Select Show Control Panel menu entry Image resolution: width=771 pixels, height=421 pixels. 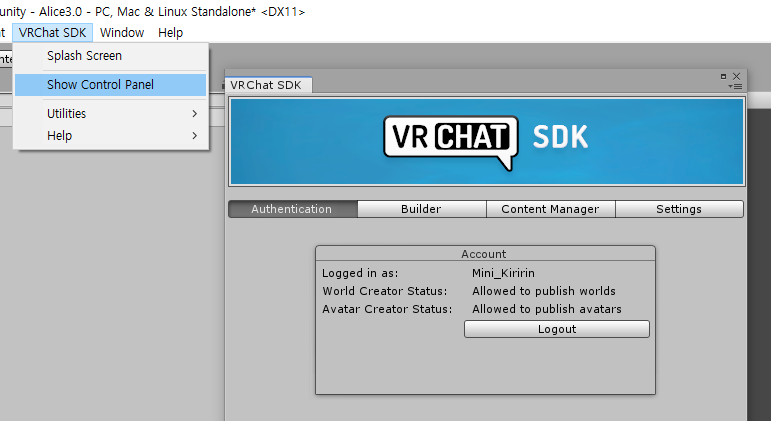[x=111, y=85]
